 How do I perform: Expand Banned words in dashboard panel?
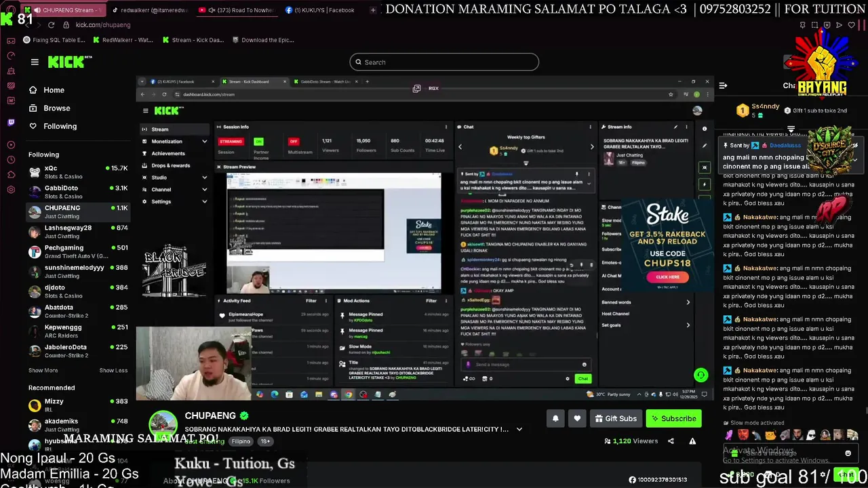[646, 302]
